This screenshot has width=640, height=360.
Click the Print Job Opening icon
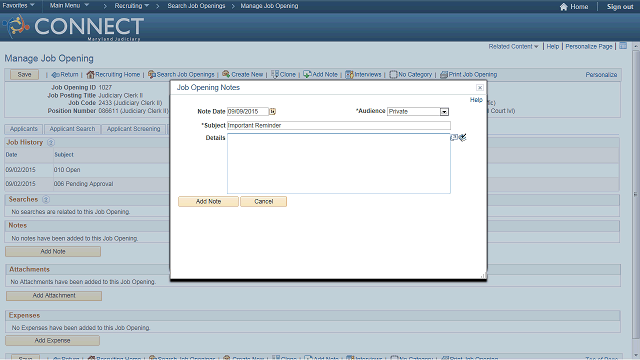pyautogui.click(x=444, y=75)
